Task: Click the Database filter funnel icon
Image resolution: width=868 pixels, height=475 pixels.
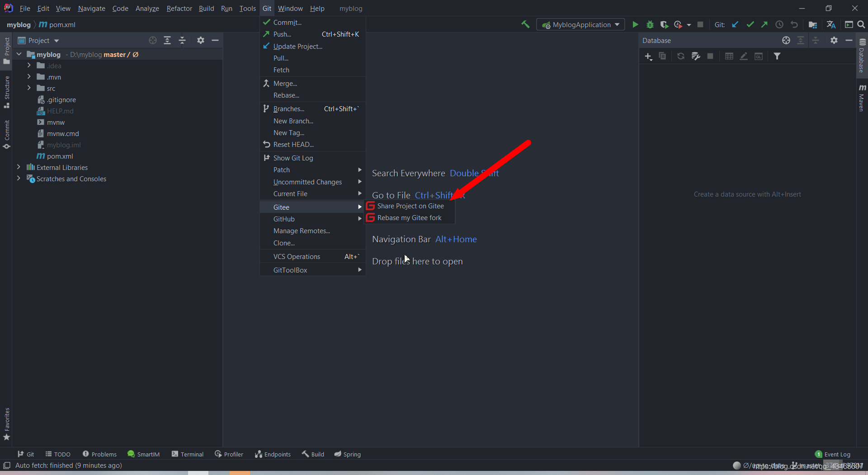Action: 777,56
